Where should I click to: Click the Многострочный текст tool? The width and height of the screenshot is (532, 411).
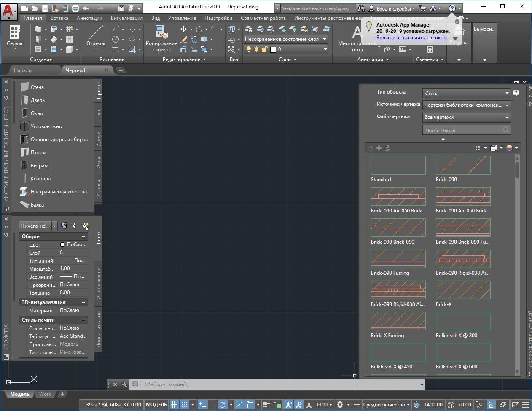pyautogui.click(x=357, y=39)
